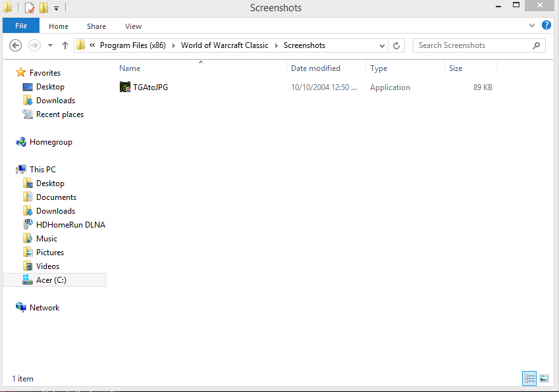
Task: Click the search magnifier icon
Action: [536, 45]
